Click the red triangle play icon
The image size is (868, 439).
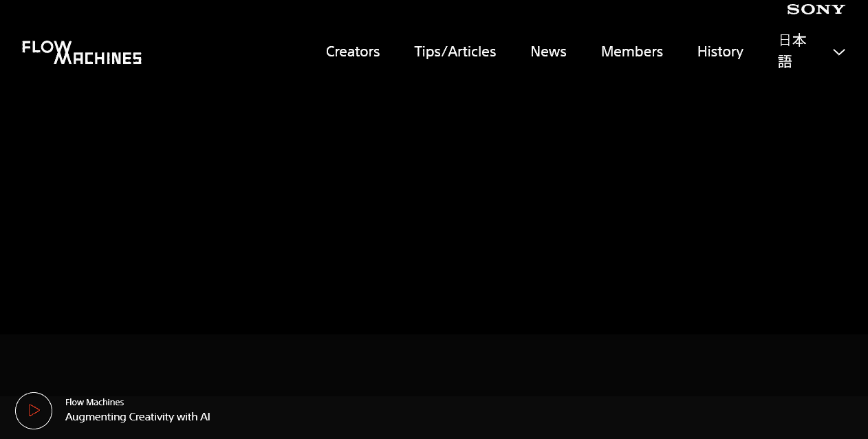pyautogui.click(x=34, y=411)
